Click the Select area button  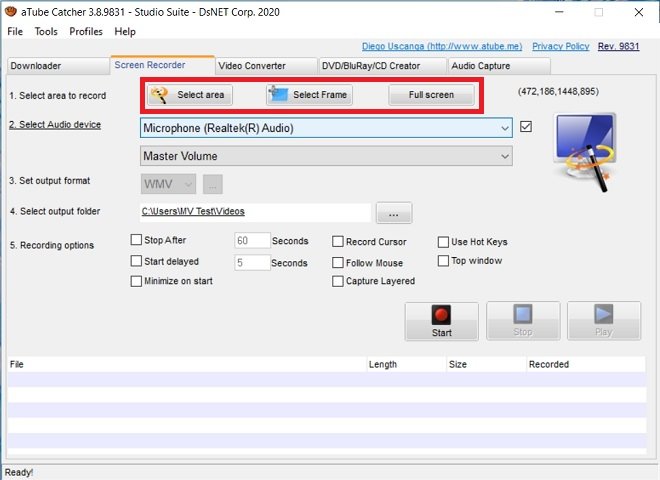(x=190, y=95)
